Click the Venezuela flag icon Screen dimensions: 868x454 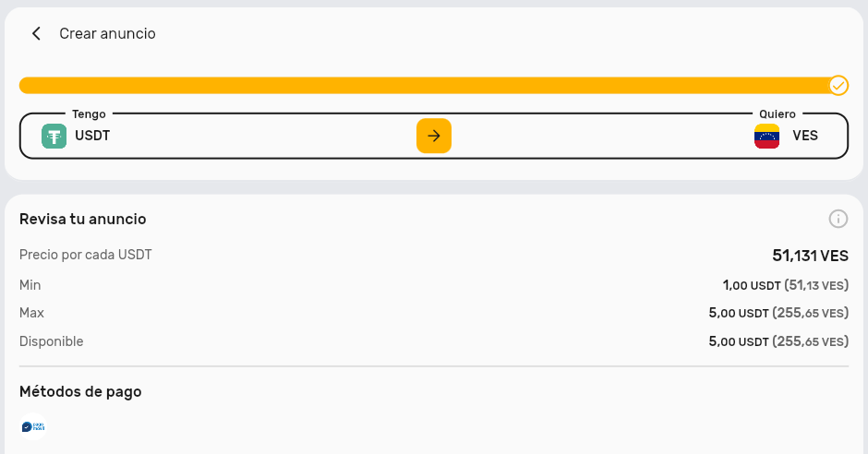pyautogui.click(x=766, y=136)
